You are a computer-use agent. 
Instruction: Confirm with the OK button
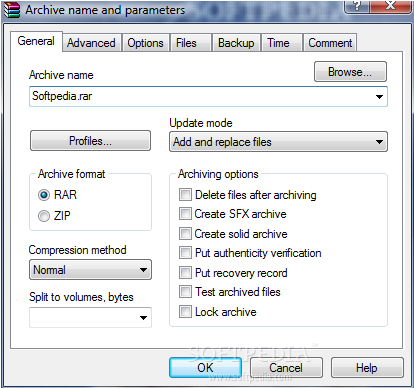pos(205,368)
